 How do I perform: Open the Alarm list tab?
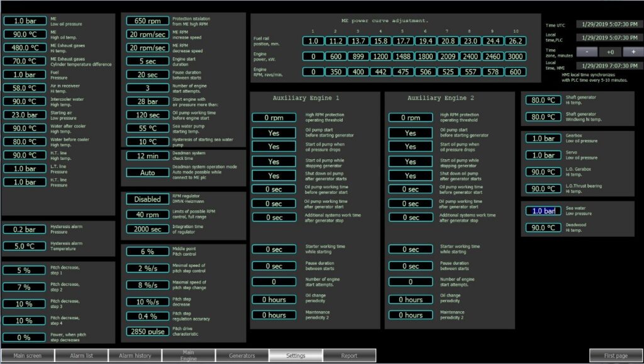click(81, 356)
